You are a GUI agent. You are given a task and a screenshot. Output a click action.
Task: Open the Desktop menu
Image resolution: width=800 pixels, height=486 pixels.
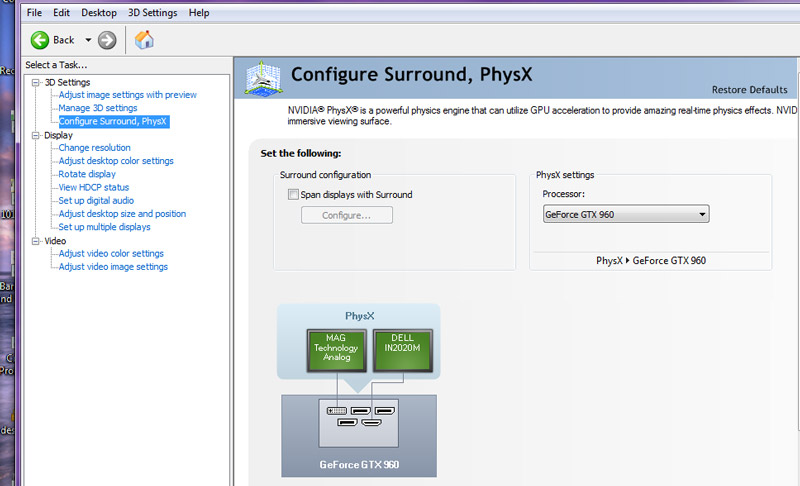99,13
